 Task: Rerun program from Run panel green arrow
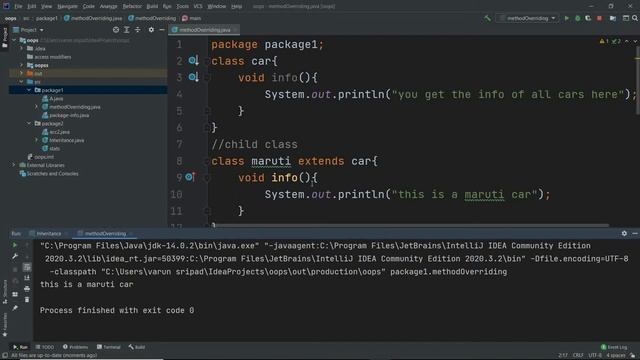15,245
